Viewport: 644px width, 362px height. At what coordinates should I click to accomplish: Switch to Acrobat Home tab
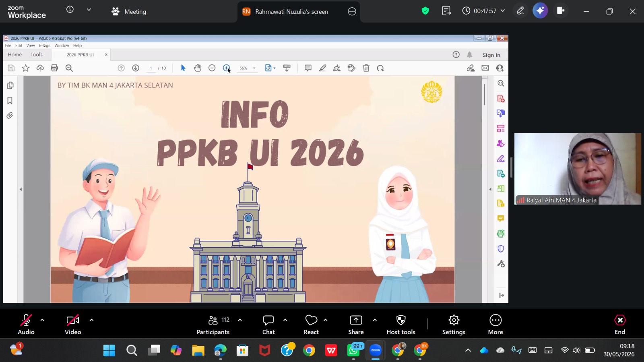(15, 55)
